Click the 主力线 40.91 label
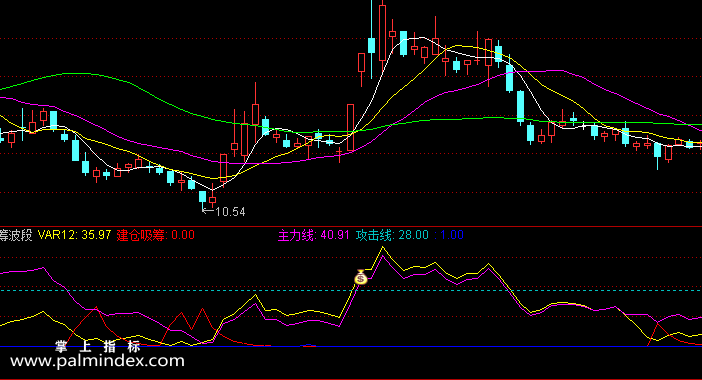 pos(313,235)
